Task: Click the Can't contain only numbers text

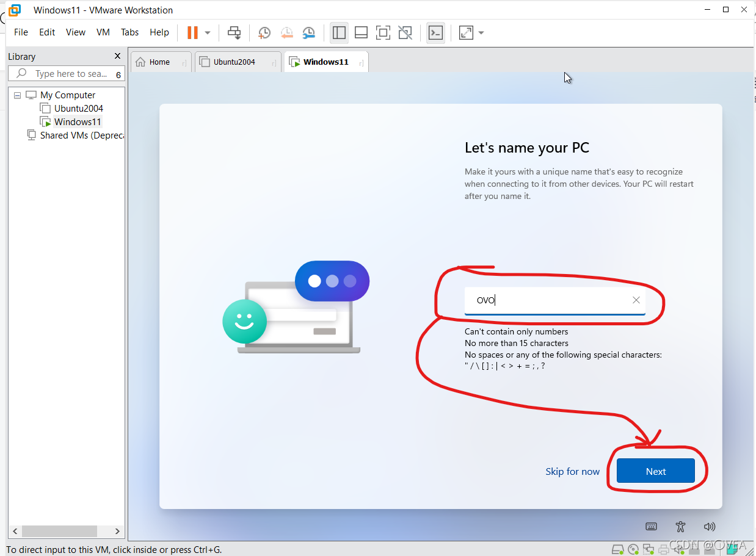Action: [517, 331]
